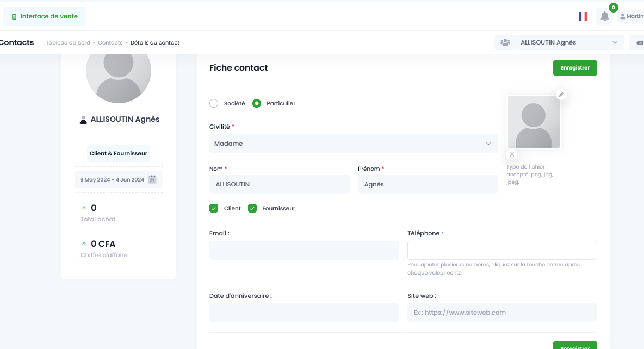This screenshot has height=349, width=644.
Task: Click the Martin user profile icon
Action: coord(623,16)
